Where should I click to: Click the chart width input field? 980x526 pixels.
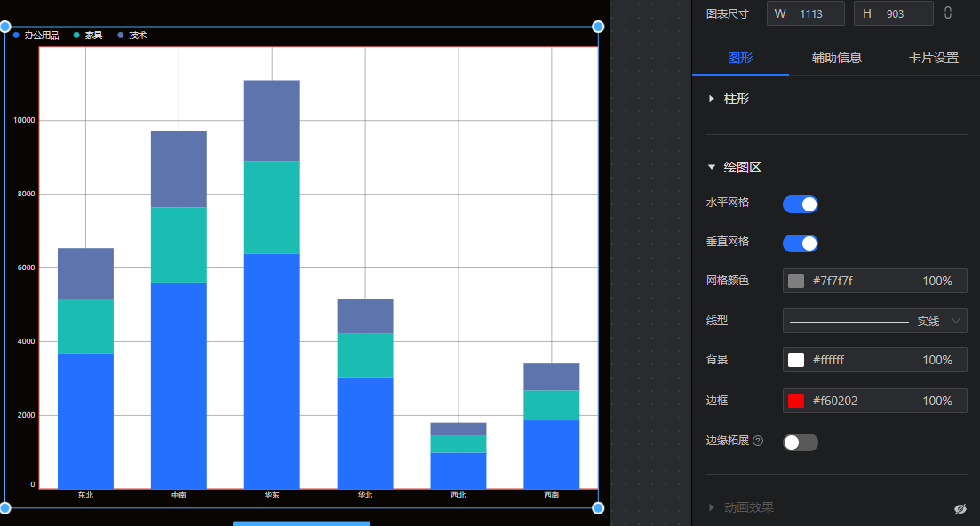[x=819, y=13]
